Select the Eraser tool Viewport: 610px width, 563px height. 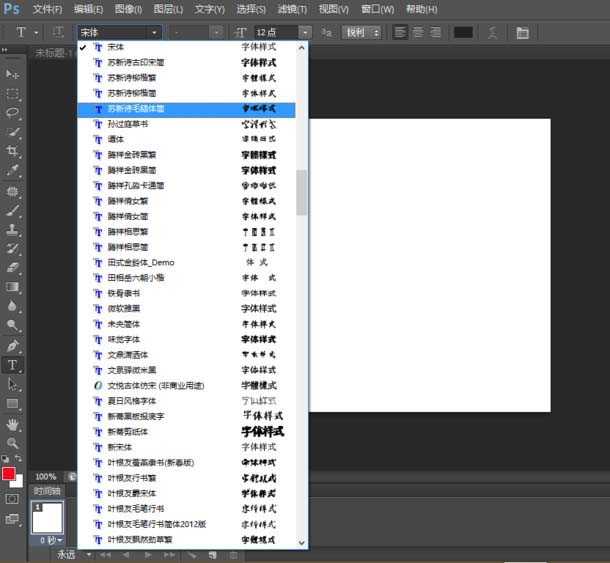12,268
